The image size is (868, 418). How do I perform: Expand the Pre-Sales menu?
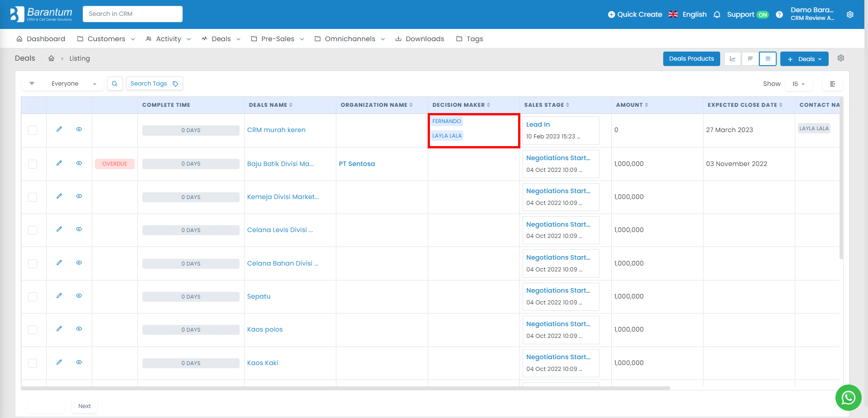tap(278, 39)
